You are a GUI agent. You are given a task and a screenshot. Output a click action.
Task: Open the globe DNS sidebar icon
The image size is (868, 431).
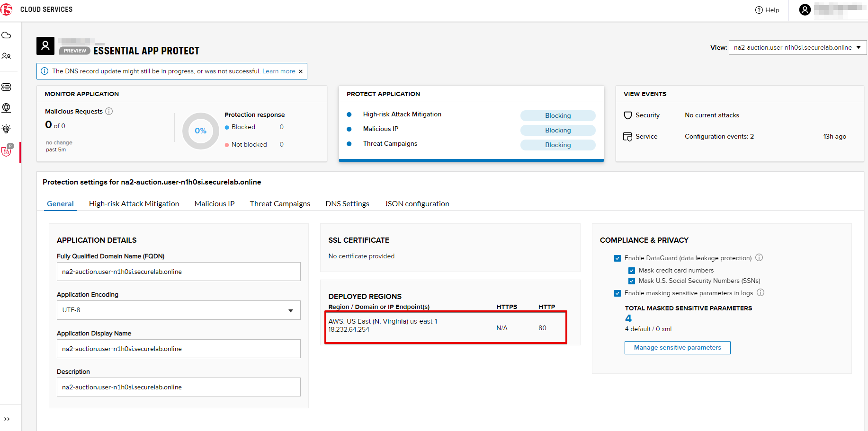click(6, 108)
